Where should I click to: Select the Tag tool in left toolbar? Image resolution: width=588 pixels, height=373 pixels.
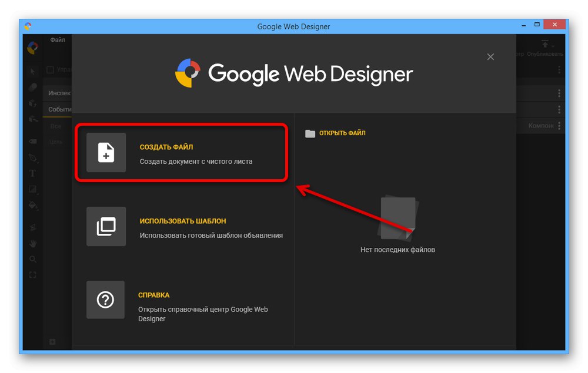(x=33, y=141)
